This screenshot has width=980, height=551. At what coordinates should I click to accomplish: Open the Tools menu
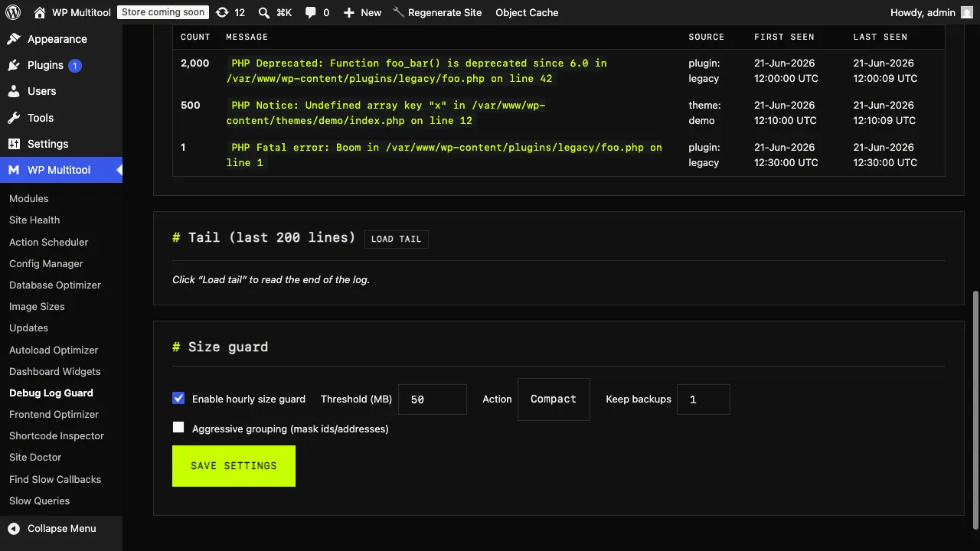point(61,118)
